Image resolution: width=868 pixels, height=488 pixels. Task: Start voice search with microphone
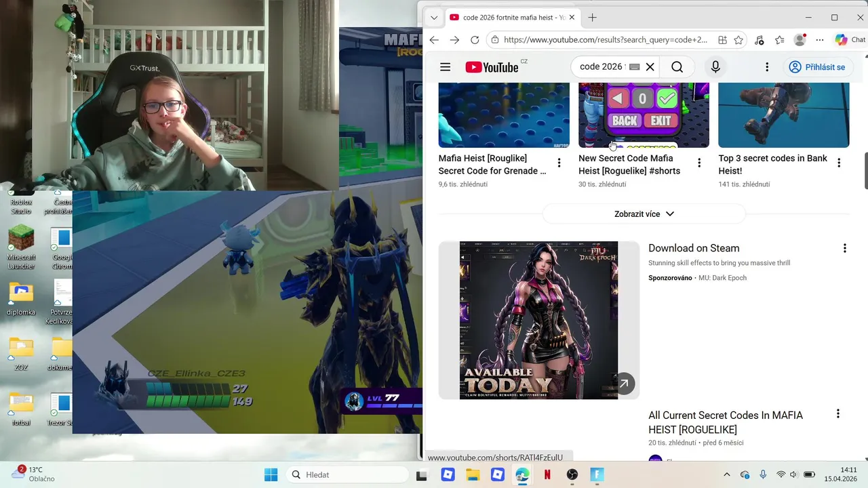pyautogui.click(x=715, y=67)
